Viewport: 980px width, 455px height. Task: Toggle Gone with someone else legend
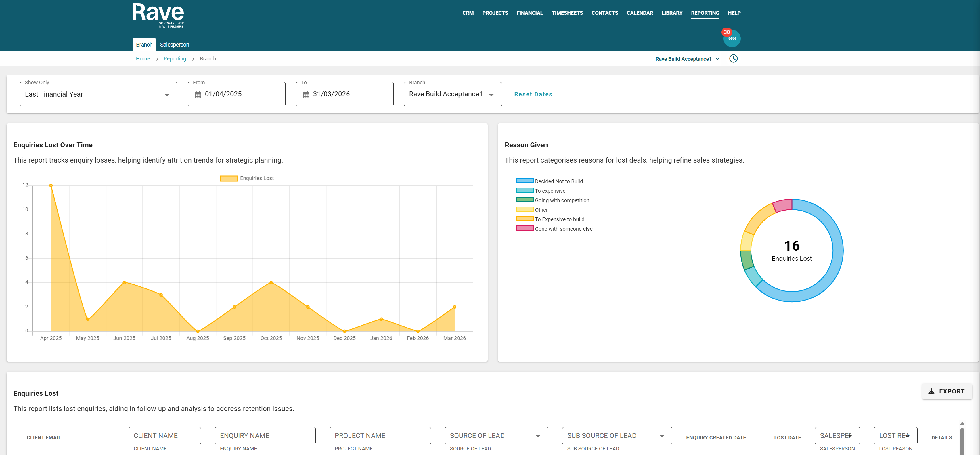(554, 229)
